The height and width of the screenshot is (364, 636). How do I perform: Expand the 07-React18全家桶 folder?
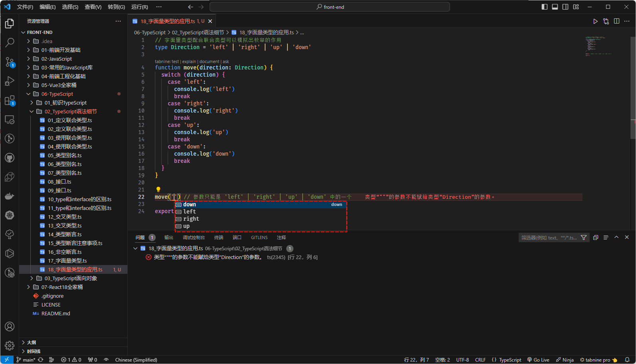click(x=62, y=287)
